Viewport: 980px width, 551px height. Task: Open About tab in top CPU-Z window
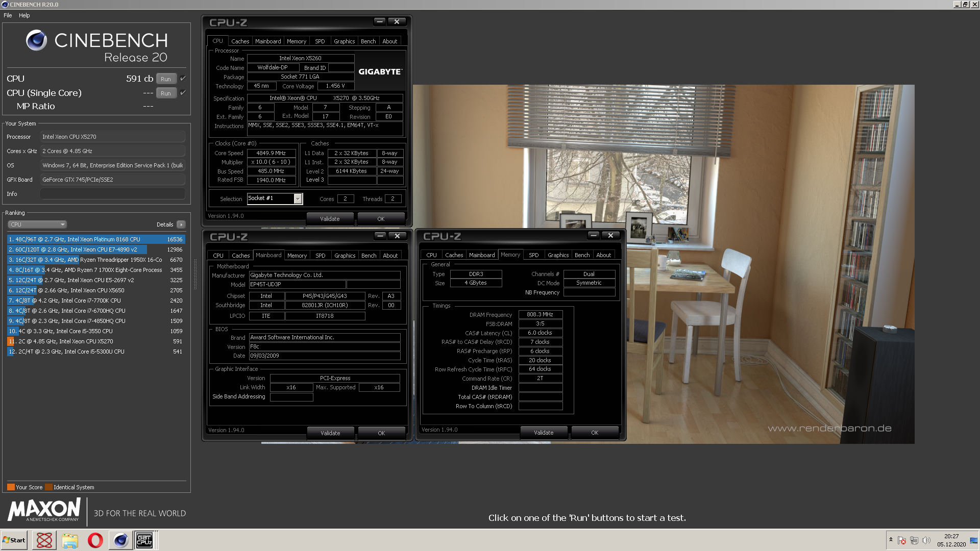click(390, 41)
